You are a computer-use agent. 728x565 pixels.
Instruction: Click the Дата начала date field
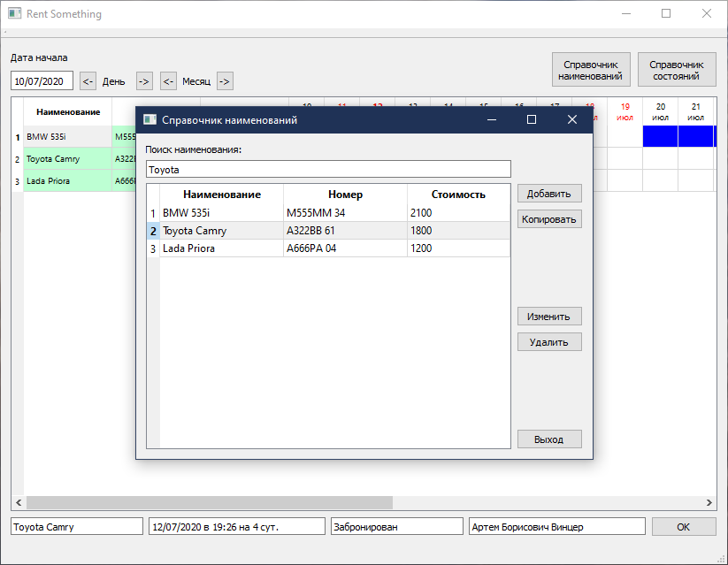(x=42, y=80)
